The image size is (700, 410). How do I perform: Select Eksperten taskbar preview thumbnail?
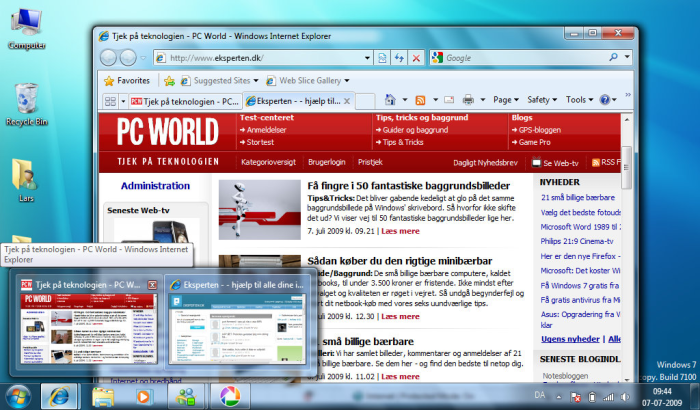pyautogui.click(x=237, y=328)
